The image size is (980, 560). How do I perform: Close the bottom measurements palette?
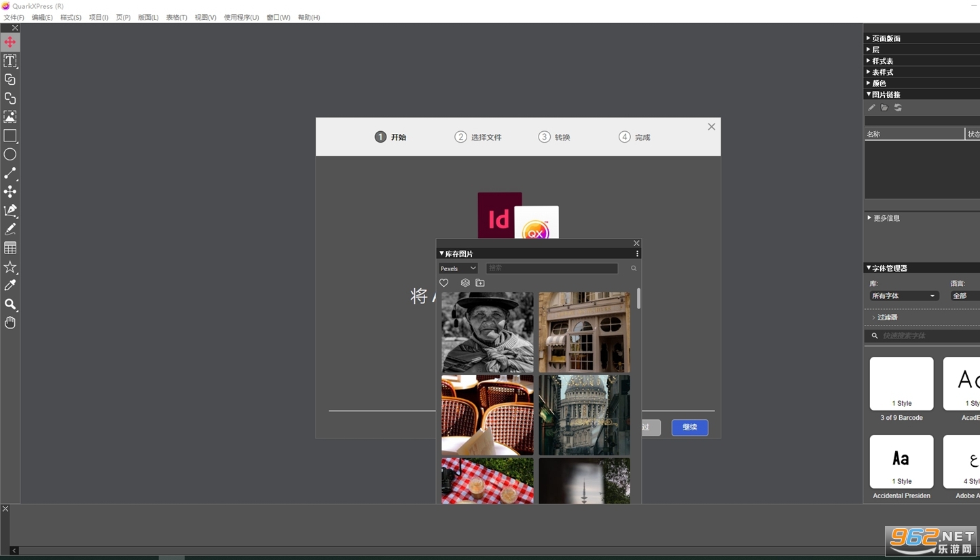pos(5,508)
